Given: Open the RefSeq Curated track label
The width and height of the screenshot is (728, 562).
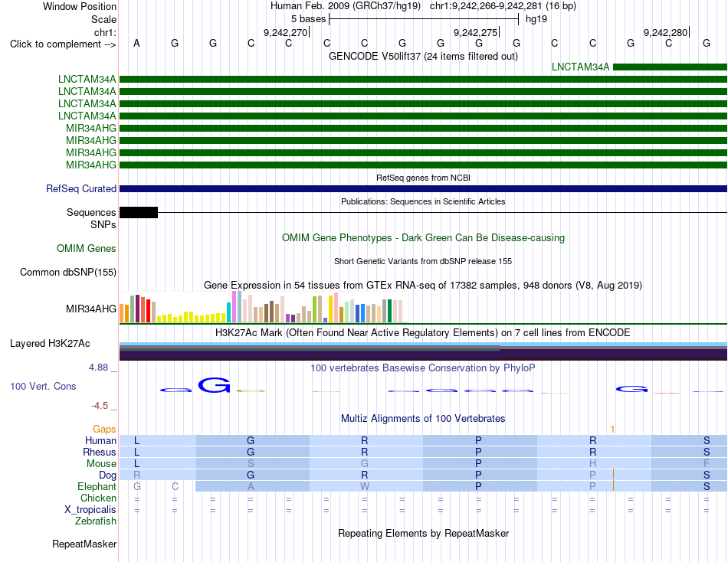Looking at the screenshot, I should coord(81,189).
